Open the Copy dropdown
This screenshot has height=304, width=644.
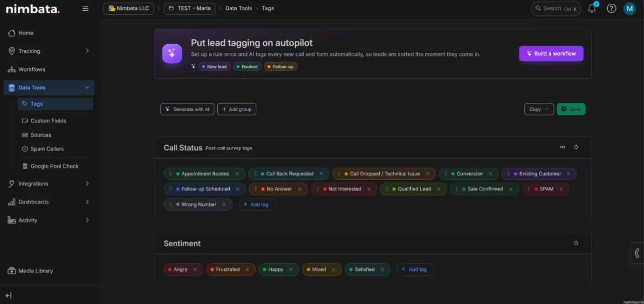(x=539, y=109)
